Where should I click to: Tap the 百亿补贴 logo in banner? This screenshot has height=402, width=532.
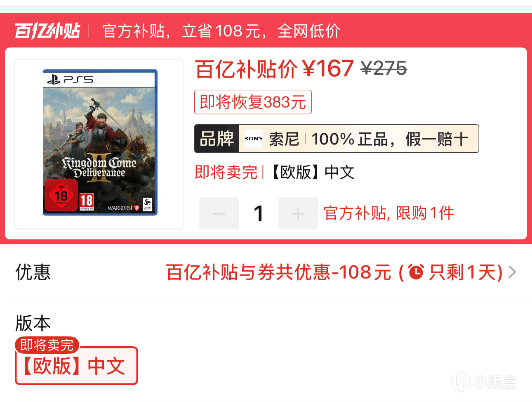tap(47, 31)
